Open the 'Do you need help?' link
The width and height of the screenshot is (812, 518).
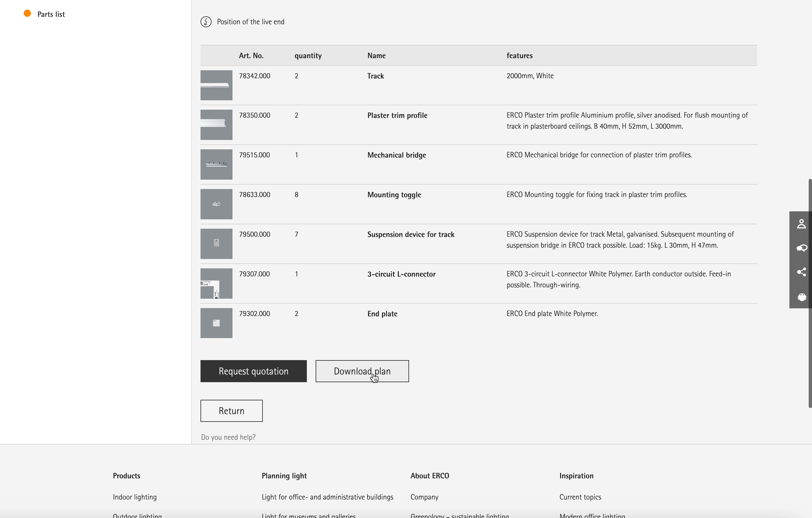[228, 437]
